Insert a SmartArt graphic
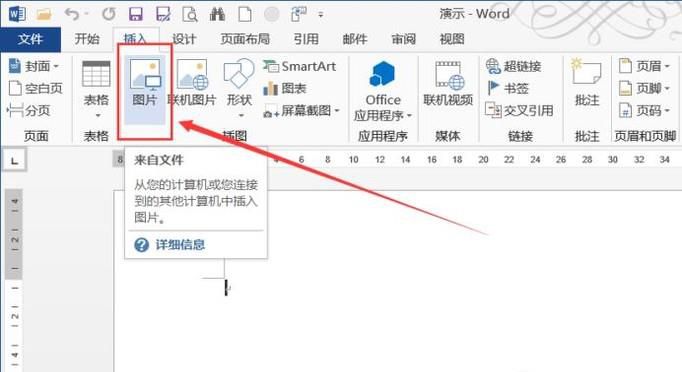Screen dimensions: 682x372 coord(300,66)
